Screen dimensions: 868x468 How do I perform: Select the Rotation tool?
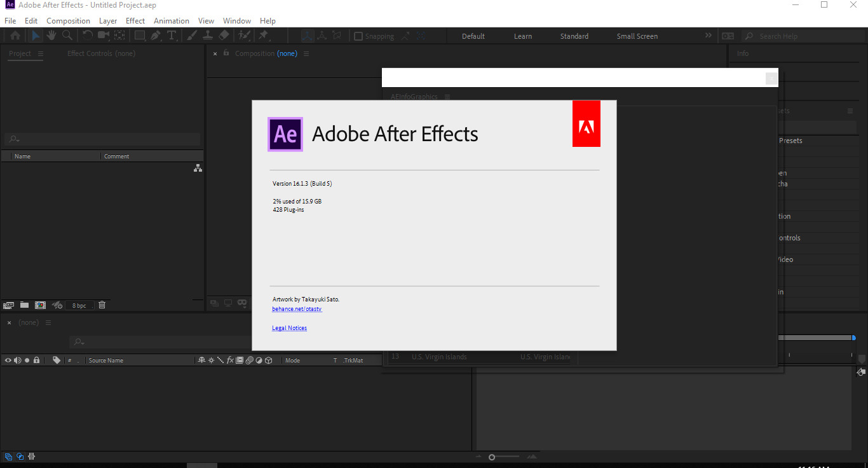[88, 36]
